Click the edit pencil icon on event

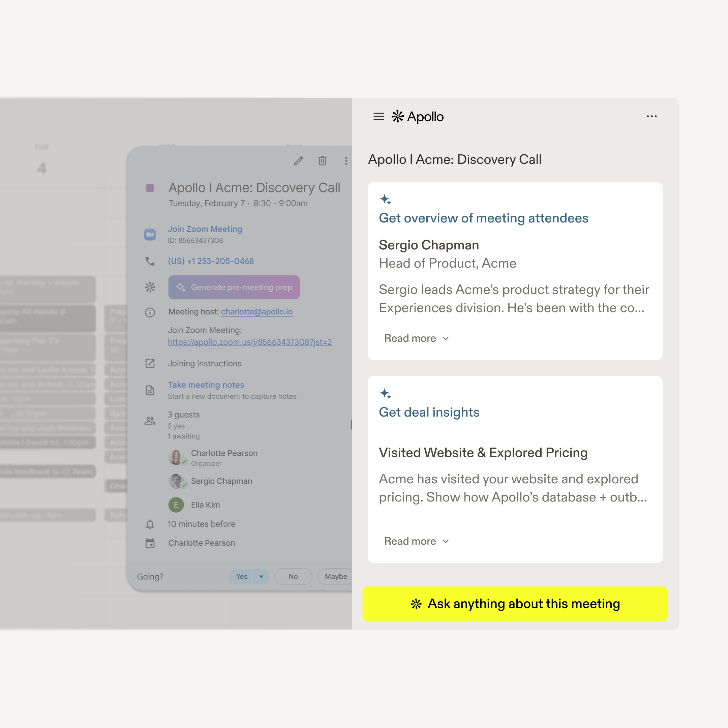tap(298, 161)
